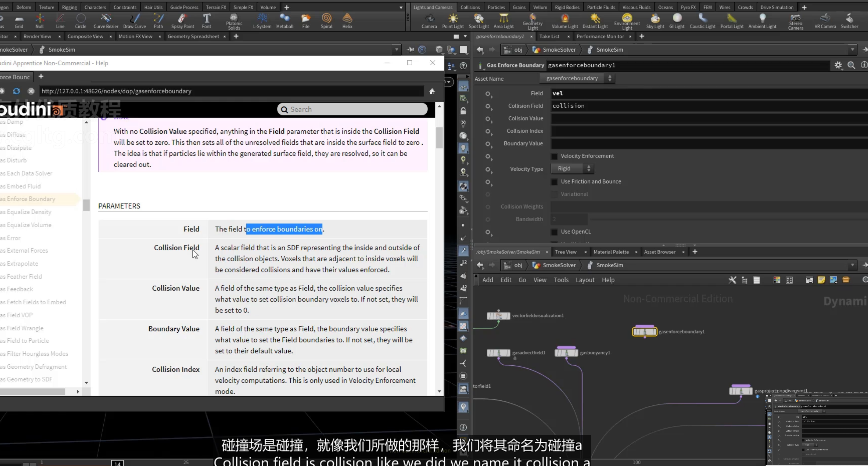Expand the gasenforceboundary Asset Name dropdown

[577, 79]
